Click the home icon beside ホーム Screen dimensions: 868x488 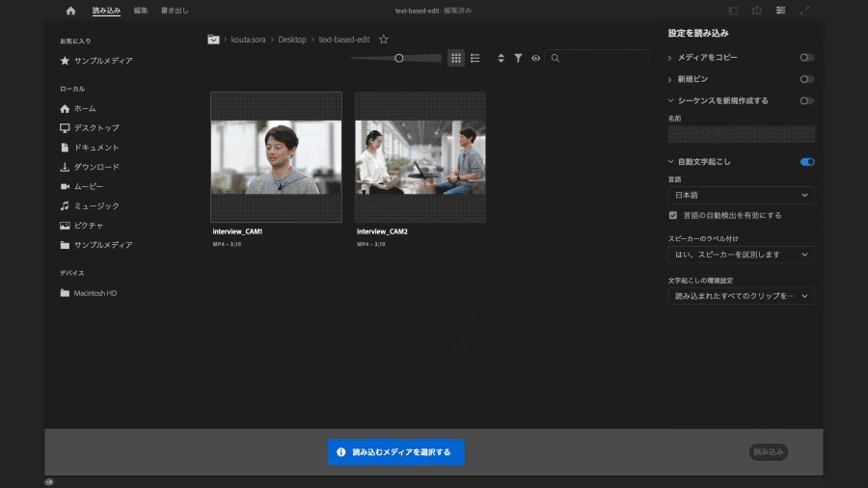click(x=65, y=109)
